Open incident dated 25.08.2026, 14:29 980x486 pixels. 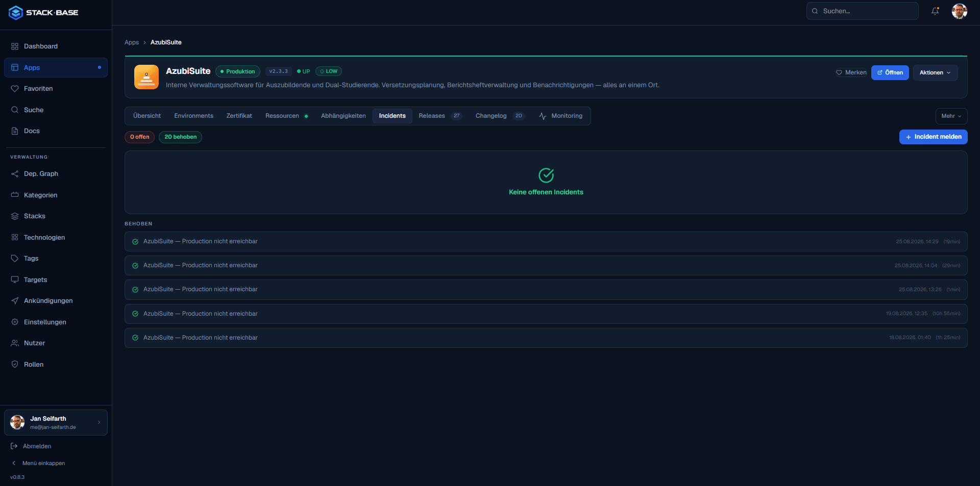point(546,242)
